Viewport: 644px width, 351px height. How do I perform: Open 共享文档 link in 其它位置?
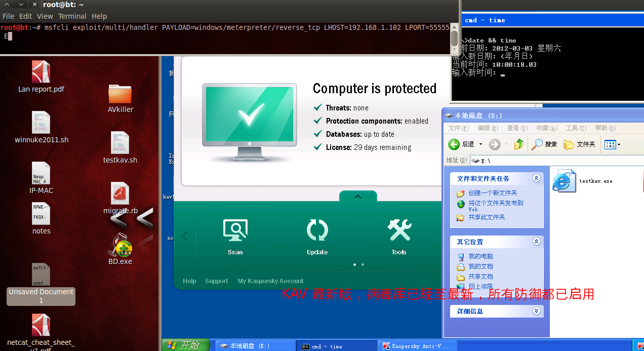click(x=480, y=277)
